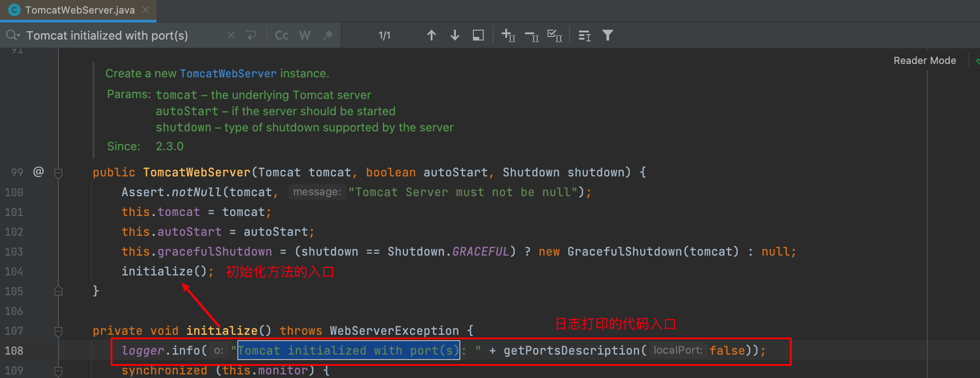This screenshot has width=980, height=378.
Task: Collapse initialize method fold at line 107
Action: coord(58,331)
